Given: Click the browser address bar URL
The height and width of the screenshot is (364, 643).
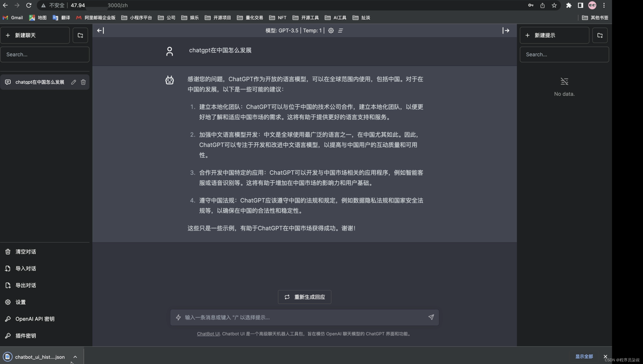Looking at the screenshot, I should click(x=99, y=5).
